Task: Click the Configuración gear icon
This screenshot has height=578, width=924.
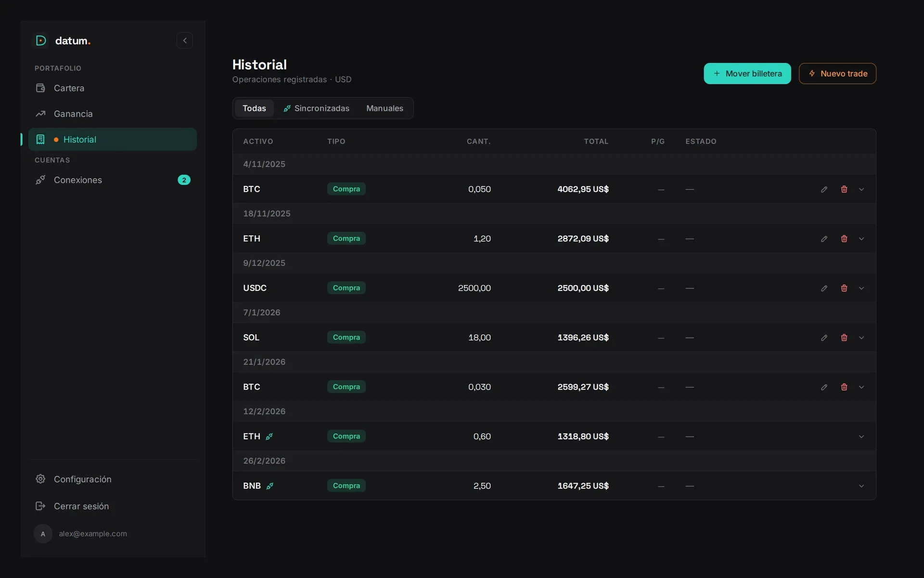Action: [x=40, y=479]
